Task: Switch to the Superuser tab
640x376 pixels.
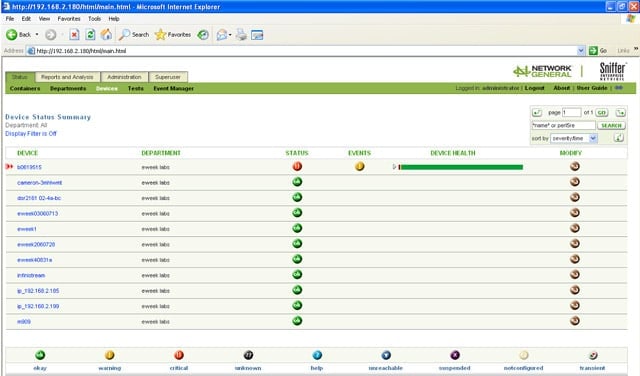Action: pos(168,77)
